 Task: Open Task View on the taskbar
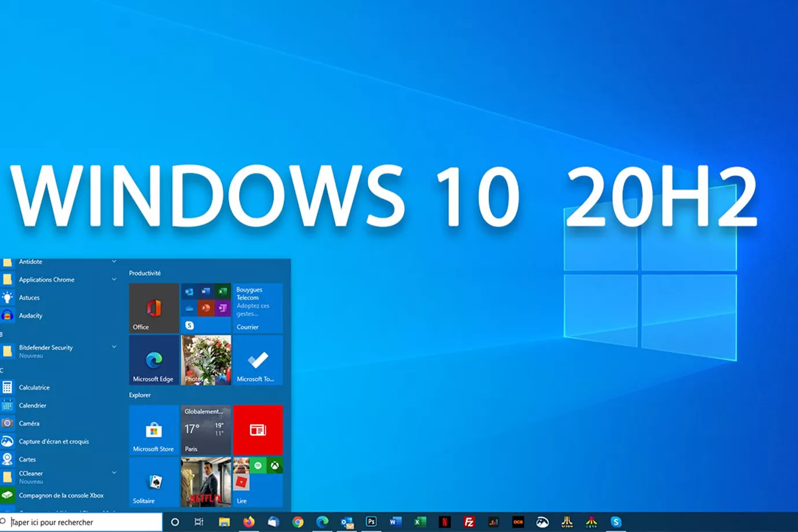pyautogui.click(x=199, y=522)
